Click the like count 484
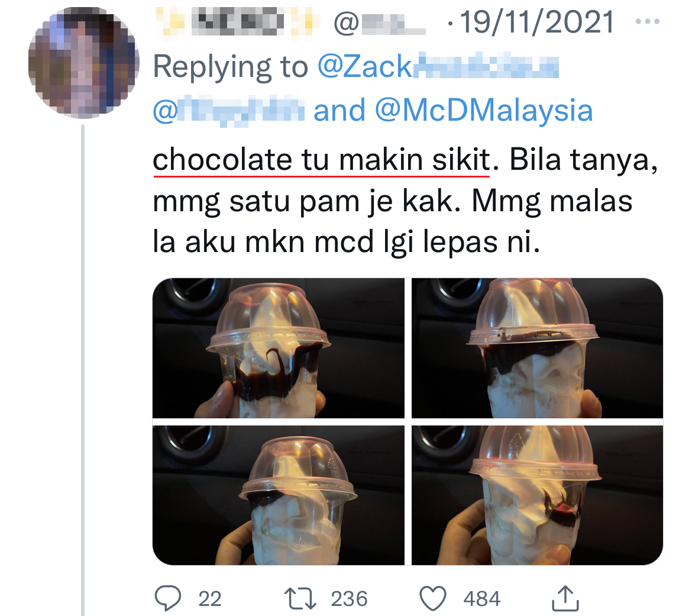The height and width of the screenshot is (616, 692). [482, 599]
